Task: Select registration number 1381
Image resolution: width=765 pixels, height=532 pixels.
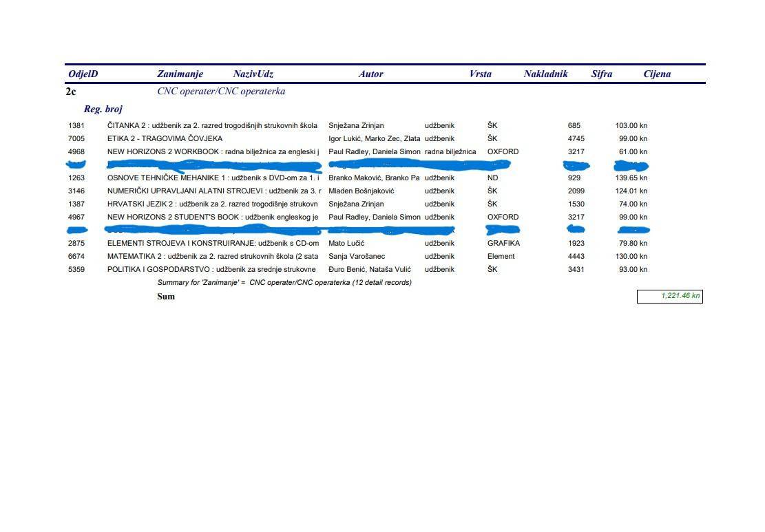Action: click(x=76, y=126)
